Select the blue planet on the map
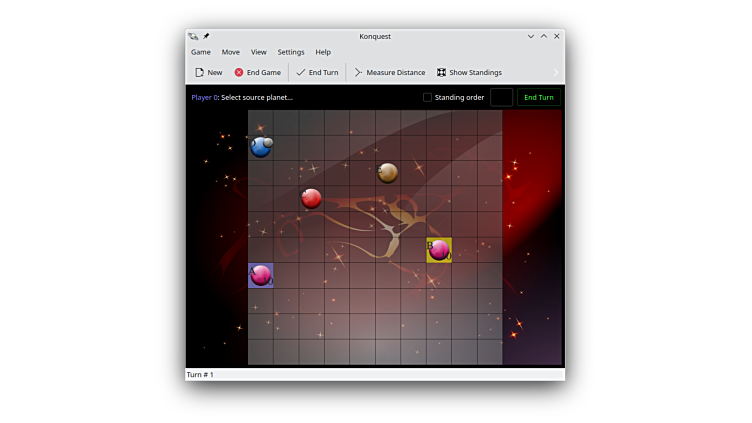 click(261, 147)
